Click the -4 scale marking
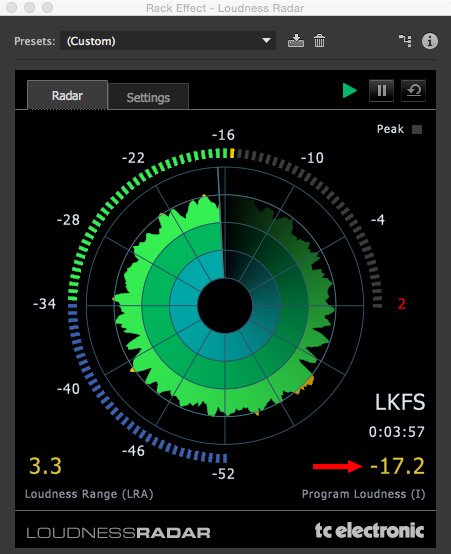This screenshot has width=451, height=554. (377, 220)
